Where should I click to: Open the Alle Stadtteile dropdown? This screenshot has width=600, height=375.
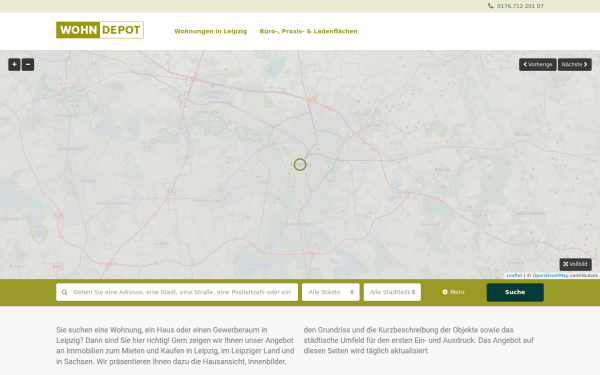coord(392,292)
